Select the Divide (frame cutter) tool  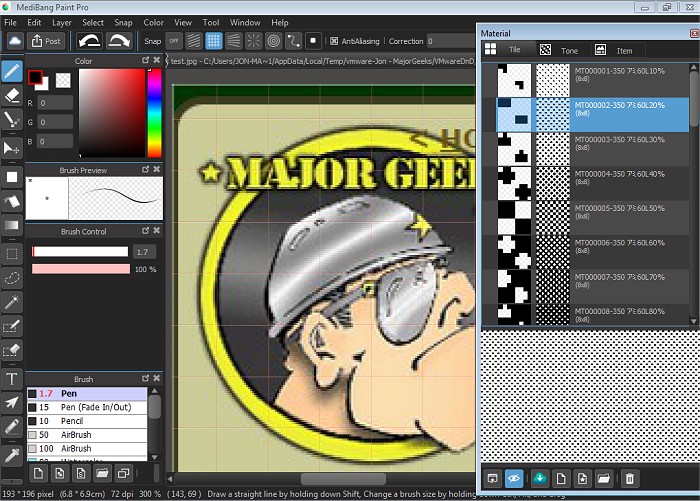pos(12,427)
